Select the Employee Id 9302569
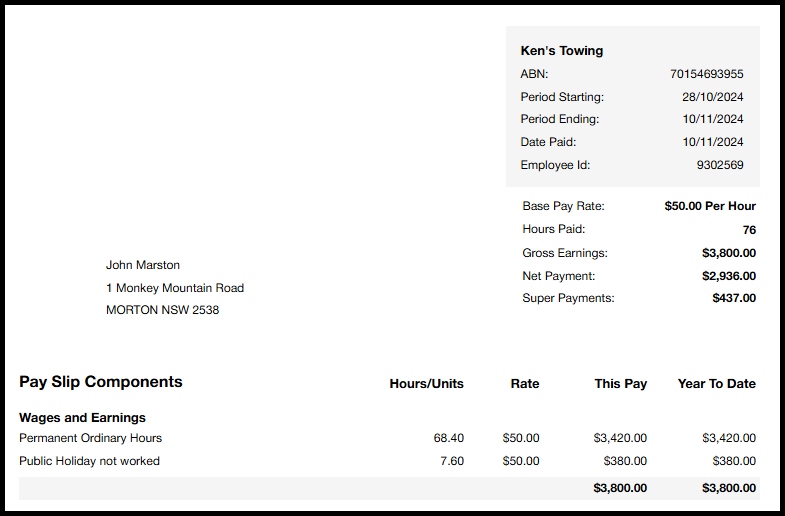The width and height of the screenshot is (785, 516). point(720,165)
